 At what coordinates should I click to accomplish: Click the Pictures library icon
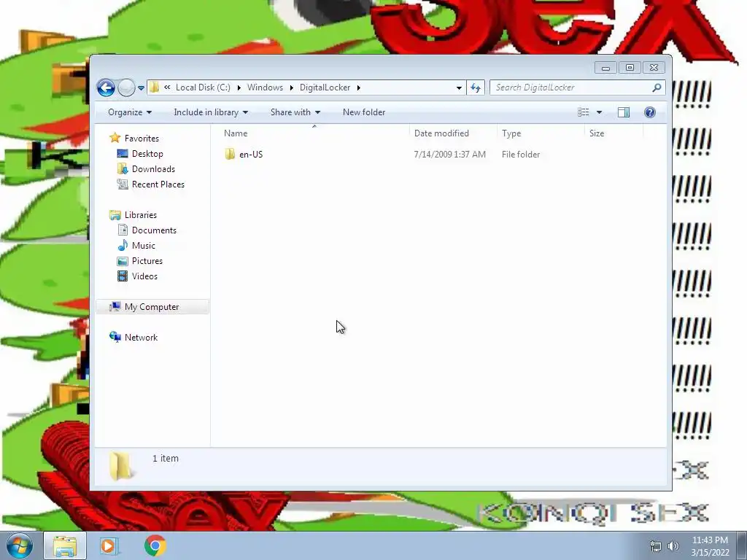pos(123,261)
